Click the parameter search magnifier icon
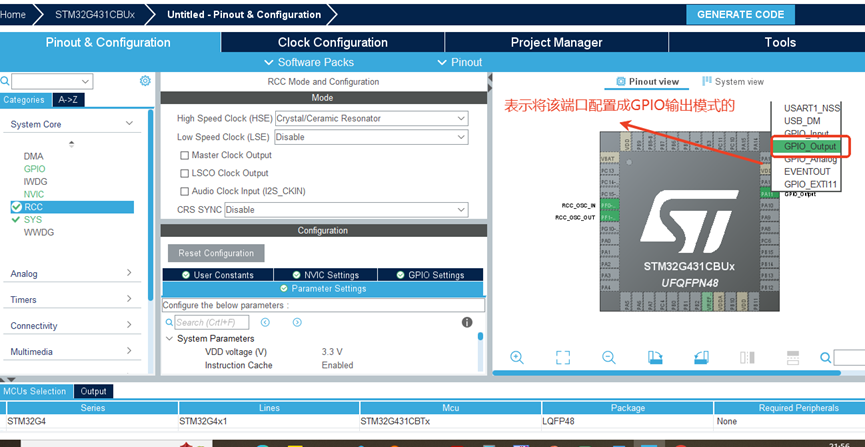 (169, 322)
